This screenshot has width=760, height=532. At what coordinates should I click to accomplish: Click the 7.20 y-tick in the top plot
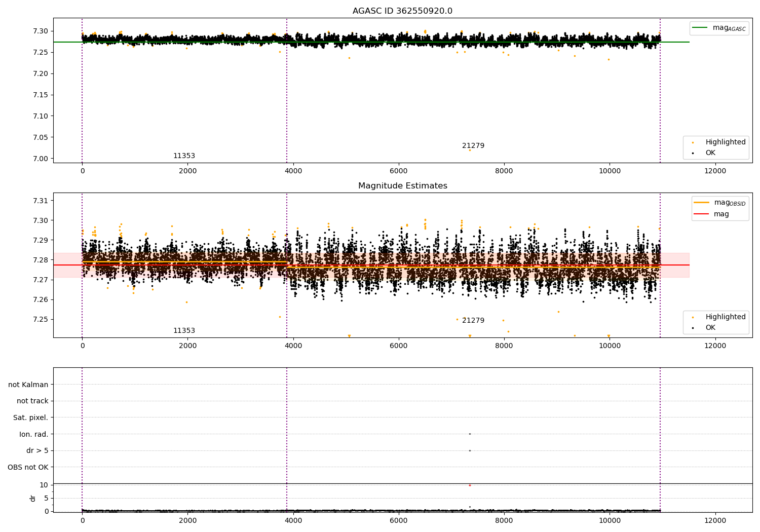point(40,73)
